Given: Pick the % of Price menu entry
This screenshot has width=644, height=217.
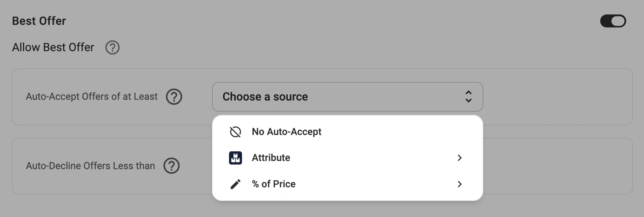Looking at the screenshot, I should point(274,184).
